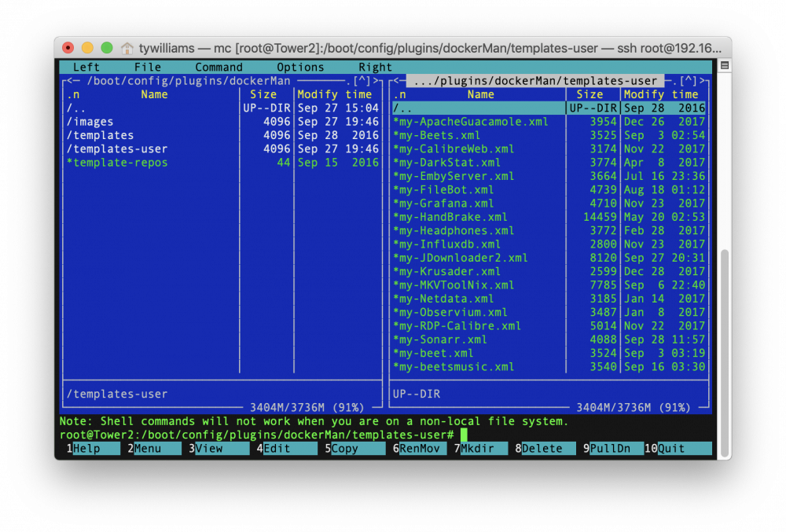Click right panel history forward arrow

pyautogui.click(x=702, y=81)
